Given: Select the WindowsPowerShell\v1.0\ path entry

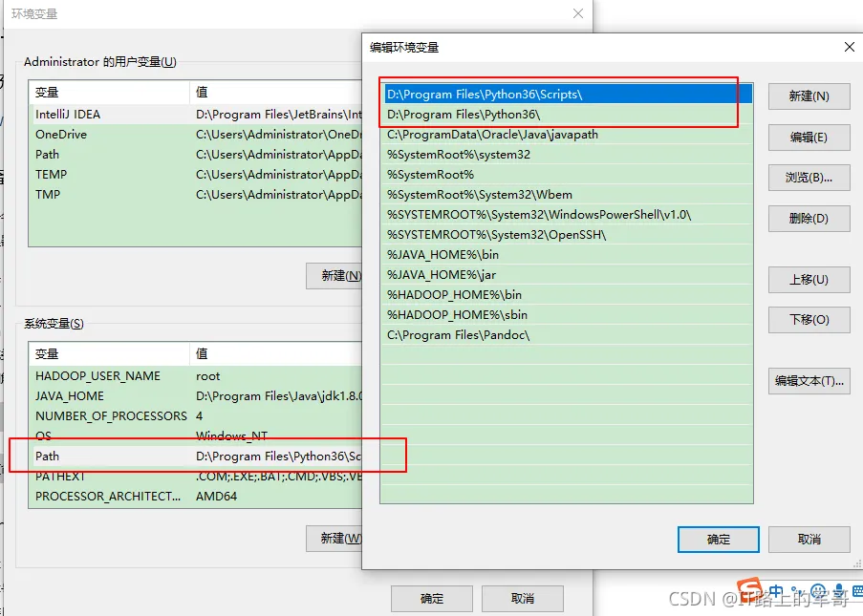Looking at the screenshot, I should point(567,215).
